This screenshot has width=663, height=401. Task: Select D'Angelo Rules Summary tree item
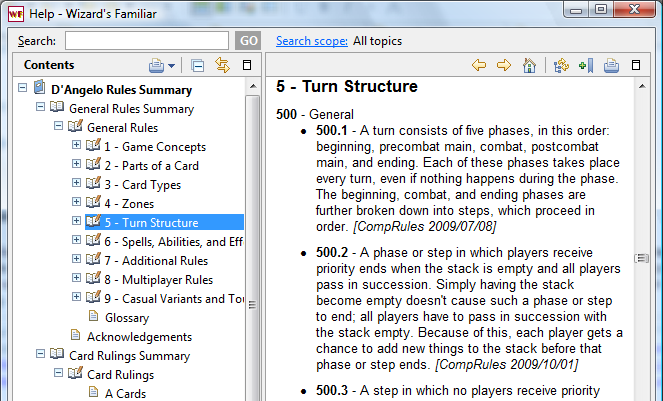[x=121, y=90]
